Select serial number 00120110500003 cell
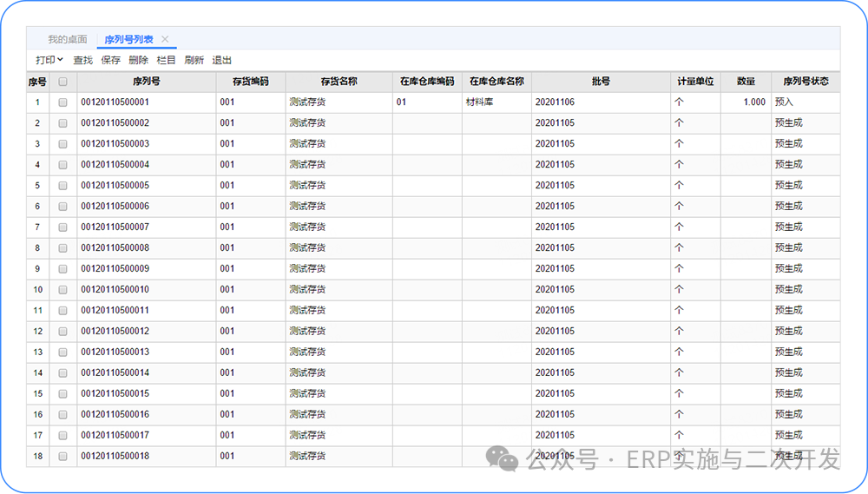The width and height of the screenshot is (868, 494). 115,144
